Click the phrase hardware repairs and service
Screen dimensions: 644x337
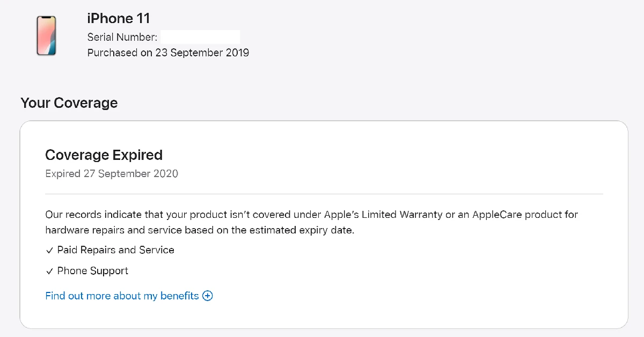(106, 231)
